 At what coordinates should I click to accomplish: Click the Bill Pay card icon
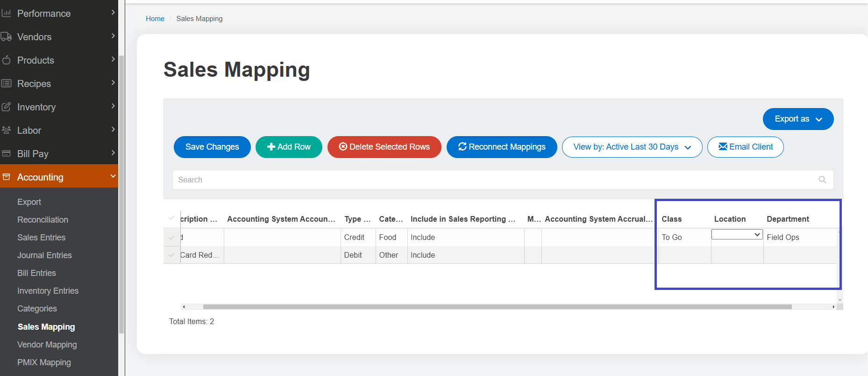(x=6, y=154)
